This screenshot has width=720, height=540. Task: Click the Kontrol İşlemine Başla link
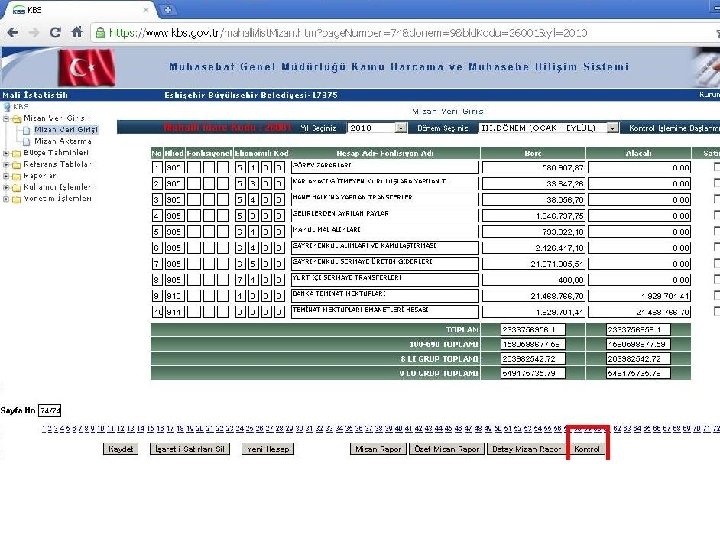tap(674, 128)
